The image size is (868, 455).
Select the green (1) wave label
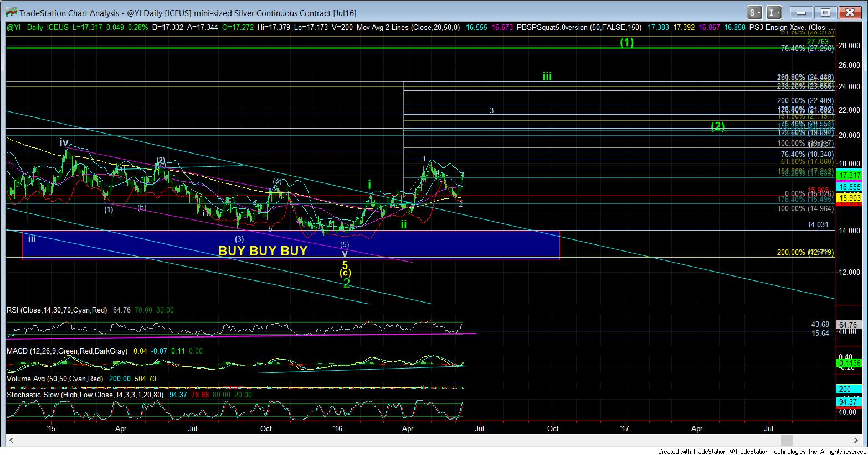[626, 42]
